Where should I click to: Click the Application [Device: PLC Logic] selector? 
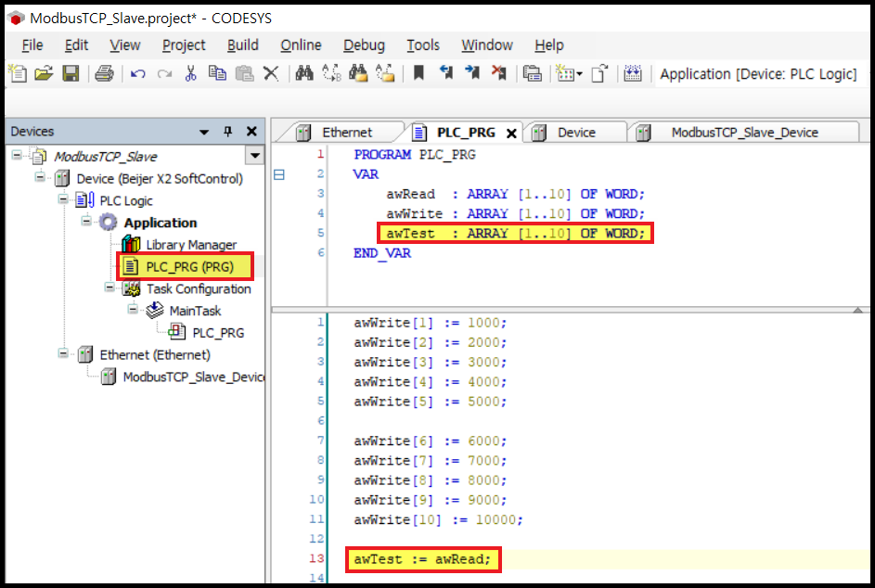(758, 74)
